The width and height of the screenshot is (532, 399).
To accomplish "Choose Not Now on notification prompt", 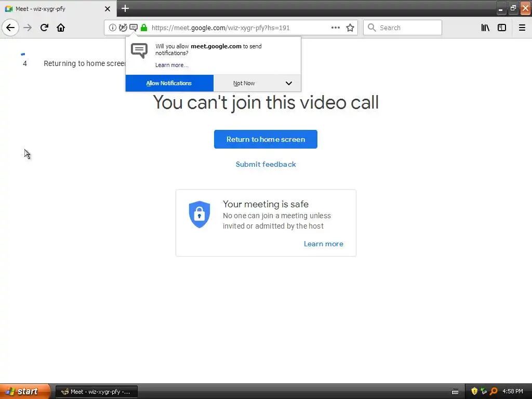I will [244, 83].
